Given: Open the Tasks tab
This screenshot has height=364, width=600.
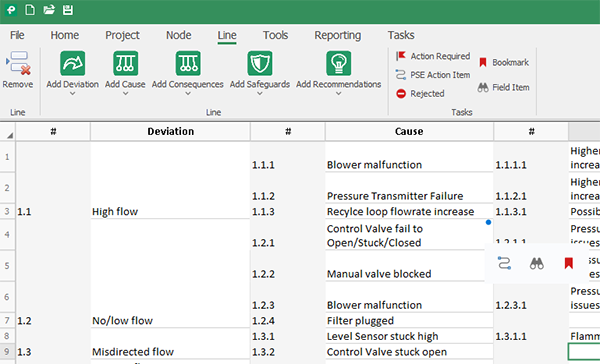Looking at the screenshot, I should pyautogui.click(x=401, y=35).
